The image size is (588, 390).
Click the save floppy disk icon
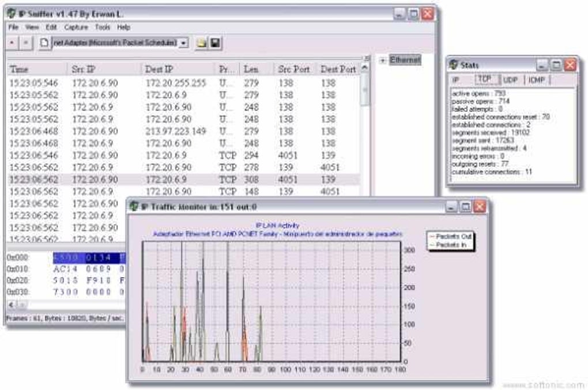point(215,43)
